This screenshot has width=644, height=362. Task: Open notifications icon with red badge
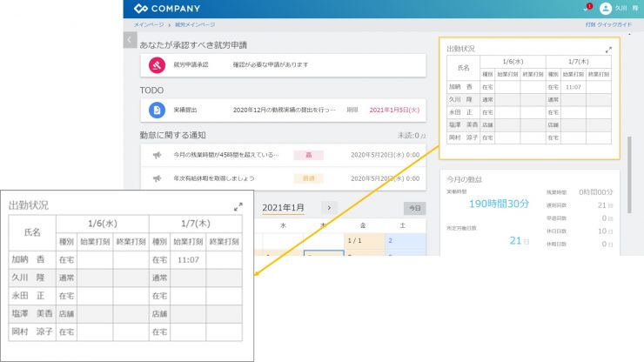click(587, 8)
